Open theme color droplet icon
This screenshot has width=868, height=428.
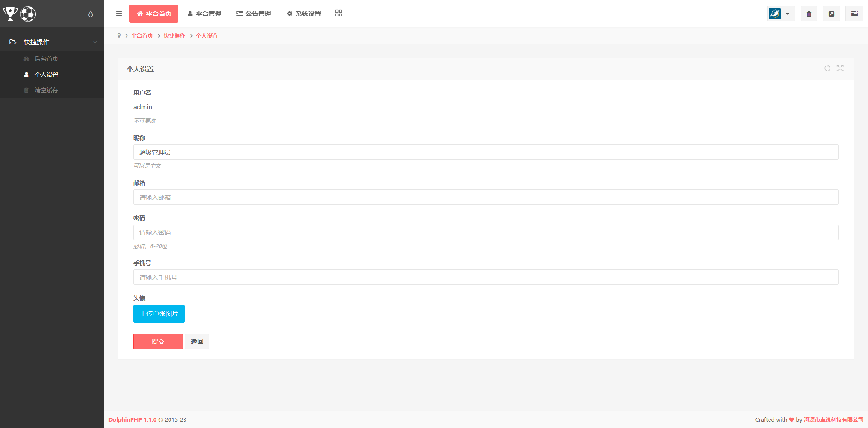90,14
